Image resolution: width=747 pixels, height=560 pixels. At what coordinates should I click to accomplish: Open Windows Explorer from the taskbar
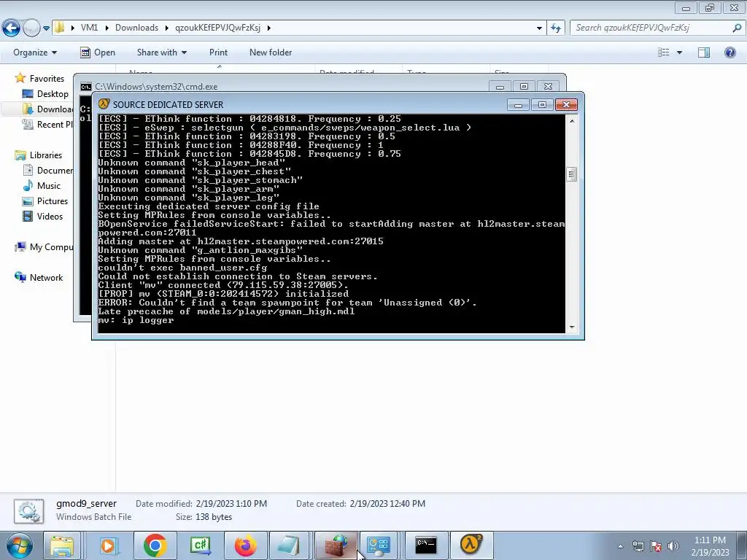pos(63,545)
